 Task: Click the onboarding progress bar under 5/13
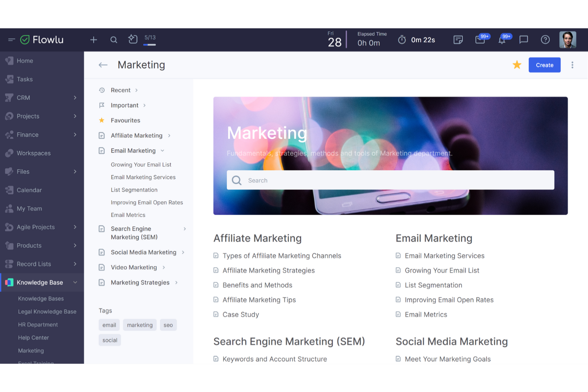149,45
